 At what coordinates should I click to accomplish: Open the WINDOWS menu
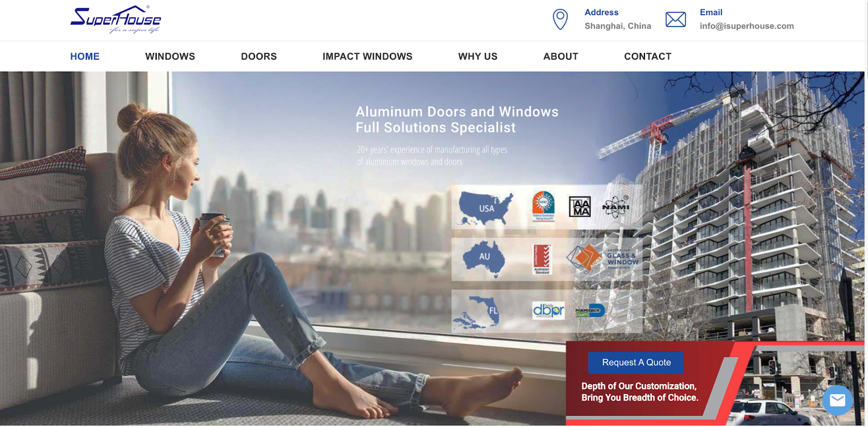[170, 56]
